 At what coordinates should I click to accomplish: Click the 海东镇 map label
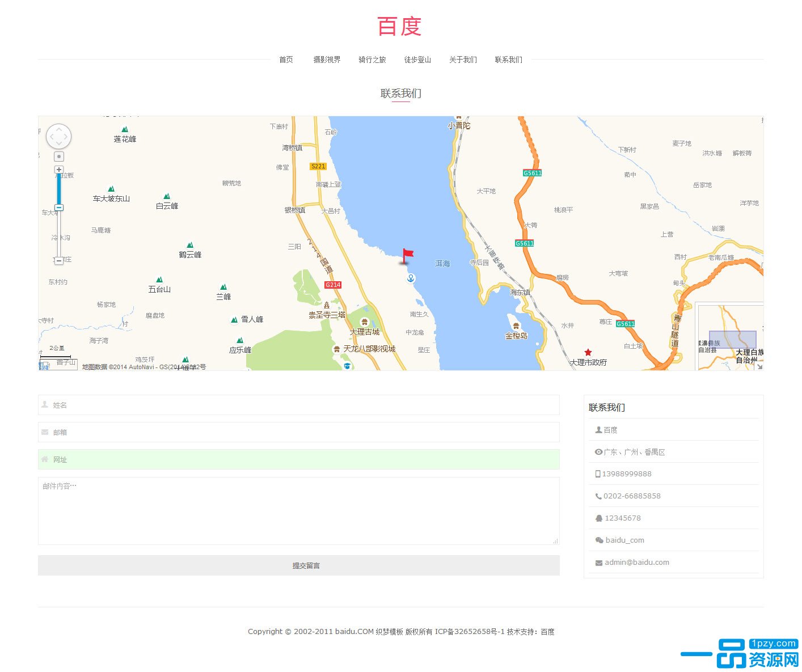(520, 293)
